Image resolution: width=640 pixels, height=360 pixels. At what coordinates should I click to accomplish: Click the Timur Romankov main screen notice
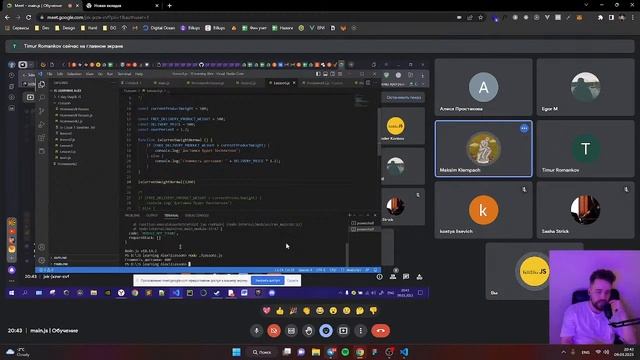point(320,46)
